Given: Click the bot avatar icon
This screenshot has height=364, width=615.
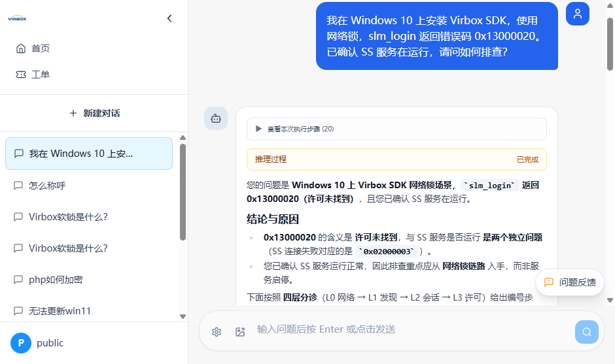Looking at the screenshot, I should click(x=216, y=118).
